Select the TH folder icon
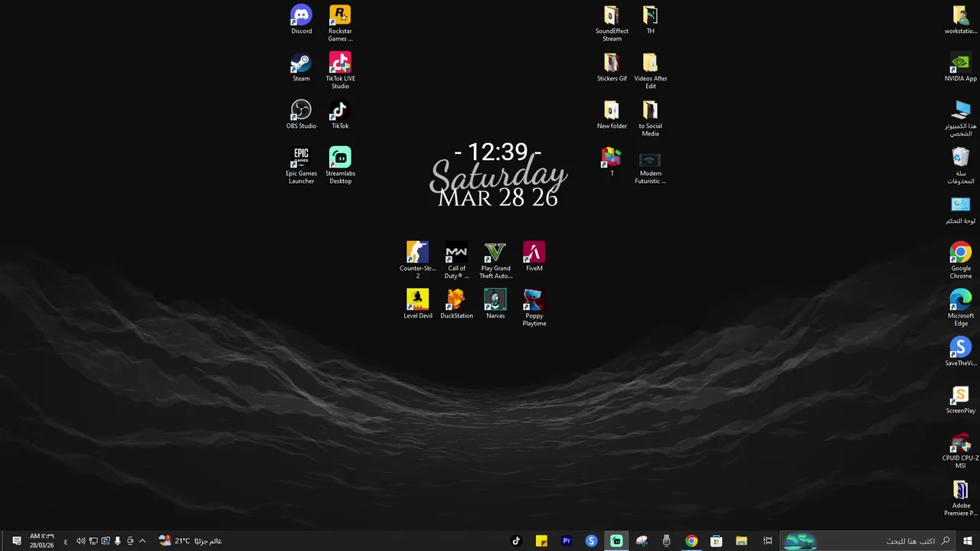Screen dimensions: 980x551 coord(650,20)
